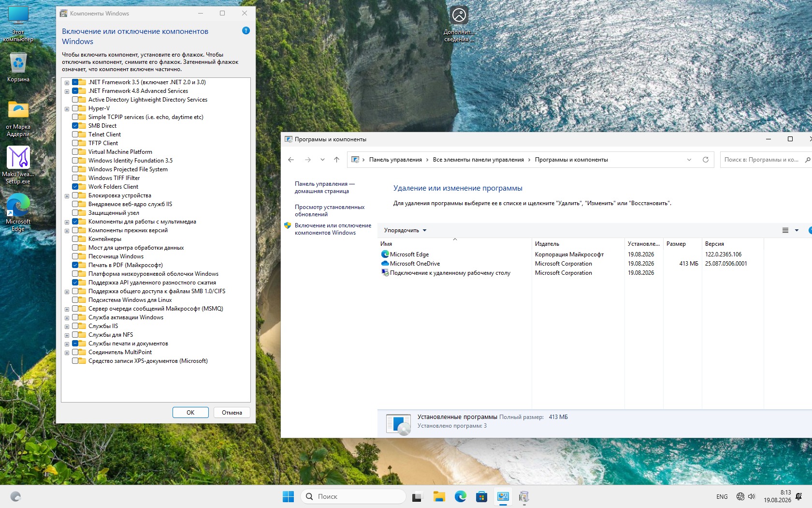812x508 pixels.
Task: Sort programs by the 'Установлено' column header
Action: [x=644, y=244]
